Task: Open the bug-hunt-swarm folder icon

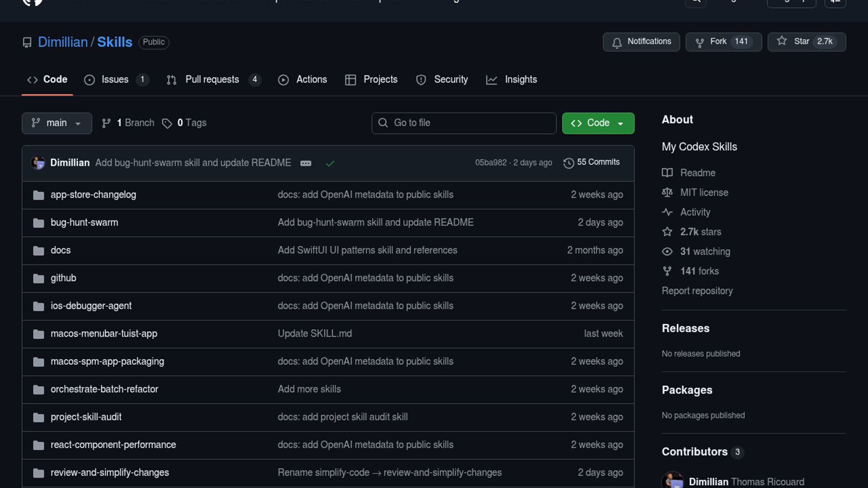Action: coord(38,223)
